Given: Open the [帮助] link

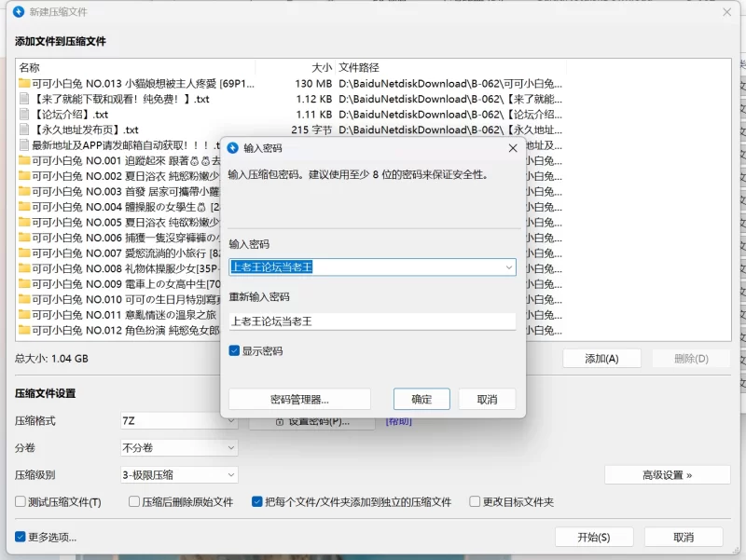Looking at the screenshot, I should tap(399, 421).
